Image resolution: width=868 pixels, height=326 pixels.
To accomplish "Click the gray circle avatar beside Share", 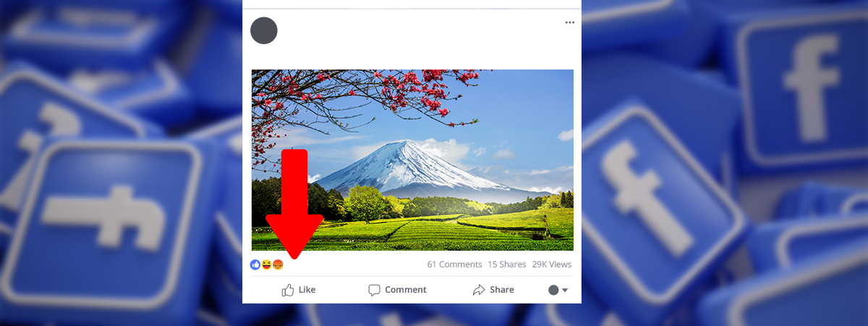I will tap(553, 290).
